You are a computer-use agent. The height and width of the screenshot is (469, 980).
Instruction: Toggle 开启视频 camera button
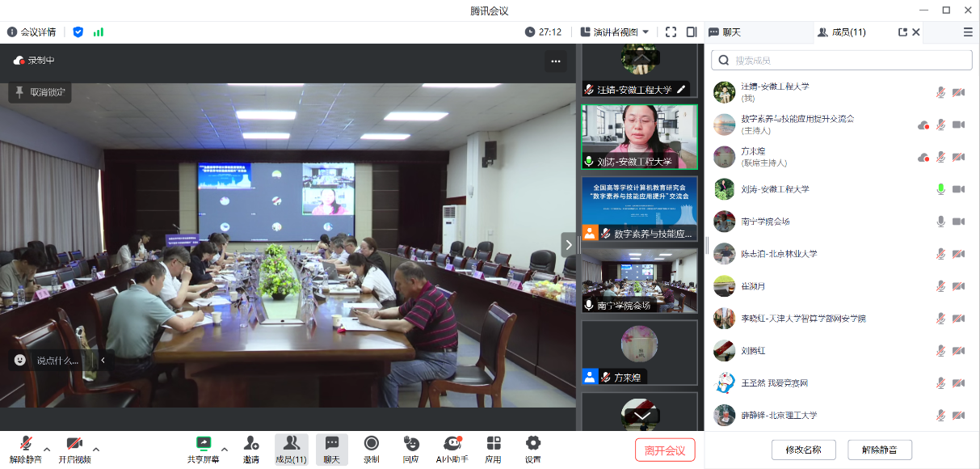(x=74, y=443)
